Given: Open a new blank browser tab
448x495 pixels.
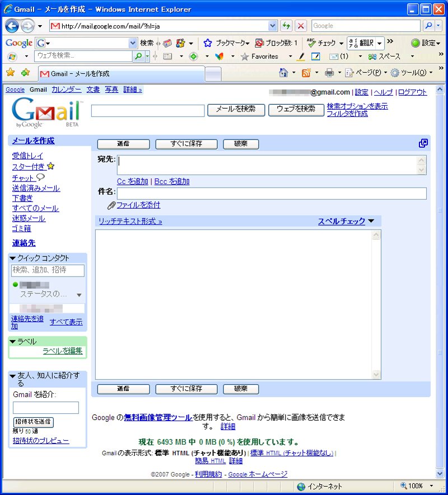Looking at the screenshot, I should point(213,74).
